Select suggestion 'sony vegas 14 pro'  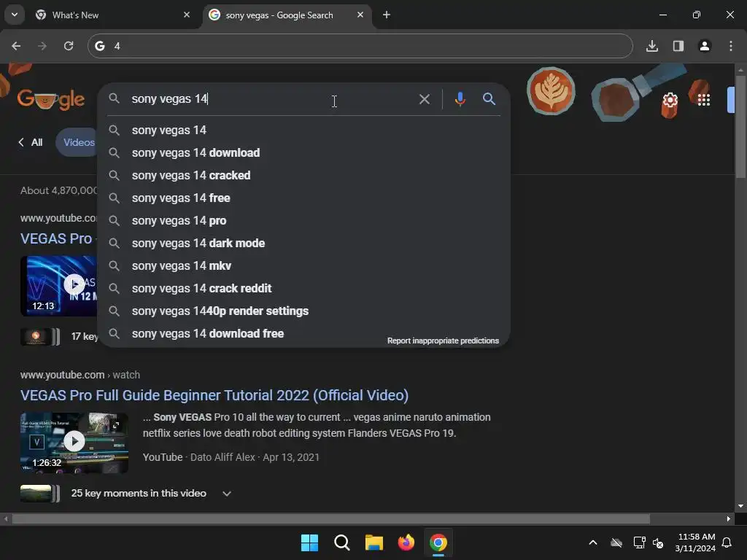[304, 220]
